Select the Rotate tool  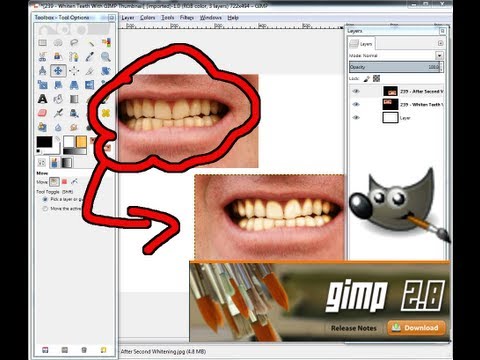[106, 71]
